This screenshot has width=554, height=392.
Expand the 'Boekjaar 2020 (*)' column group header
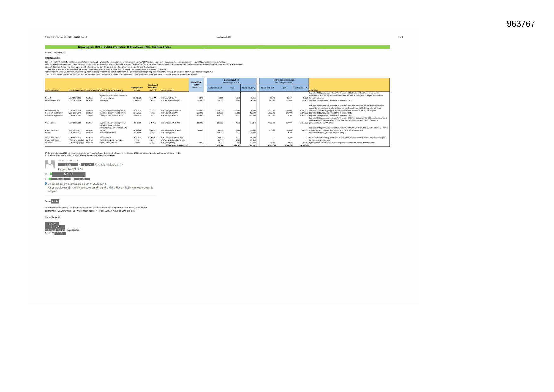[232, 79]
